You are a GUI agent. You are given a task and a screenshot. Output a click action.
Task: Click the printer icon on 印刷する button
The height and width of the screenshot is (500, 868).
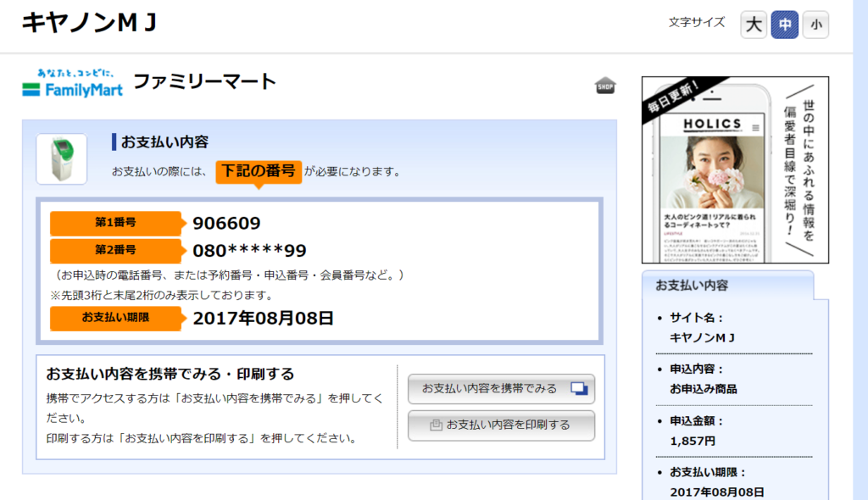pyautogui.click(x=437, y=425)
